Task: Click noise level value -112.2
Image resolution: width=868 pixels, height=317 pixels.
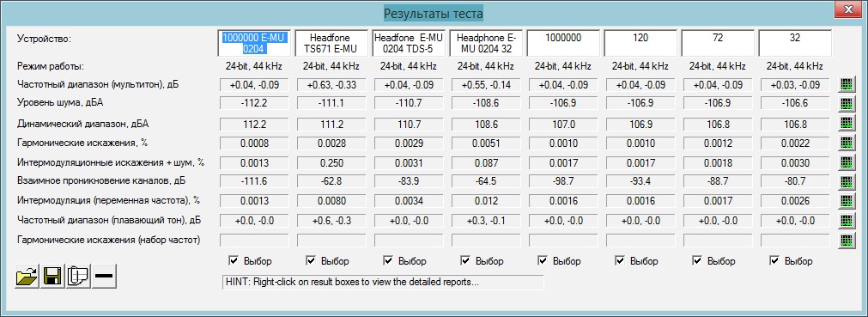Action: pyautogui.click(x=254, y=104)
